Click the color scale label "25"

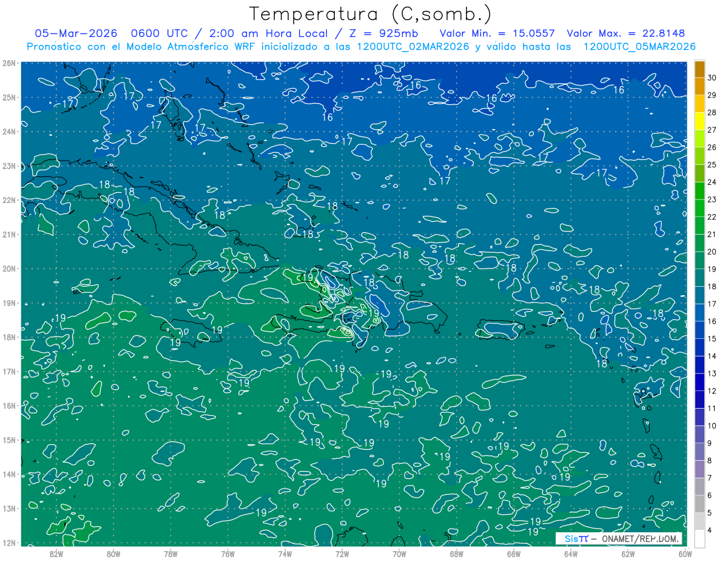tap(712, 164)
